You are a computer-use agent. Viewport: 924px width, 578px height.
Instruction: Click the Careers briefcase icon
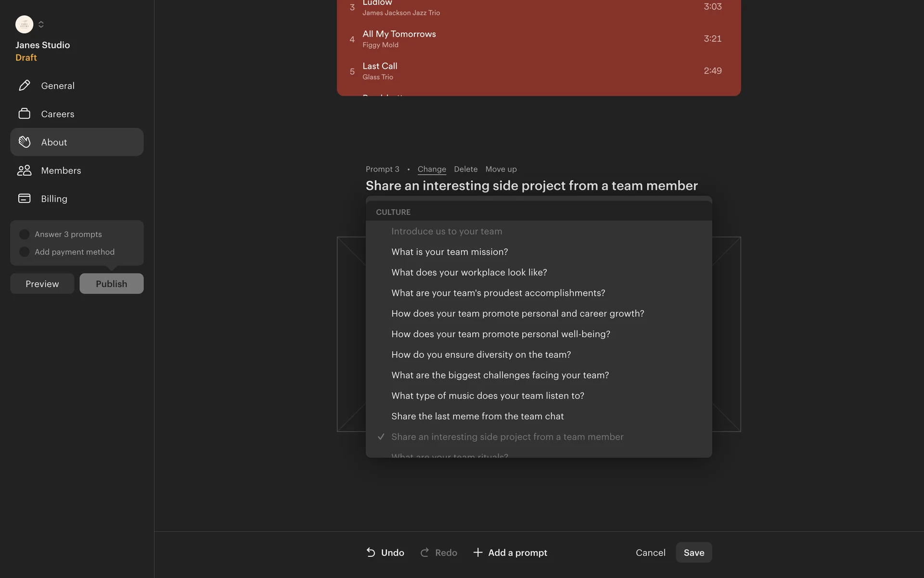click(24, 114)
